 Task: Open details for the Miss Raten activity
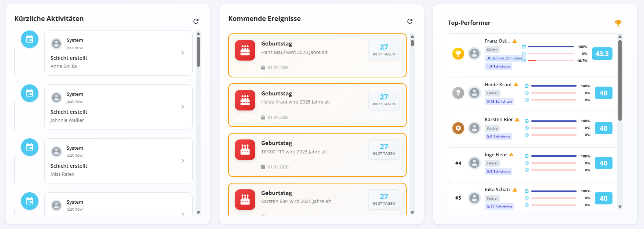pos(183,161)
